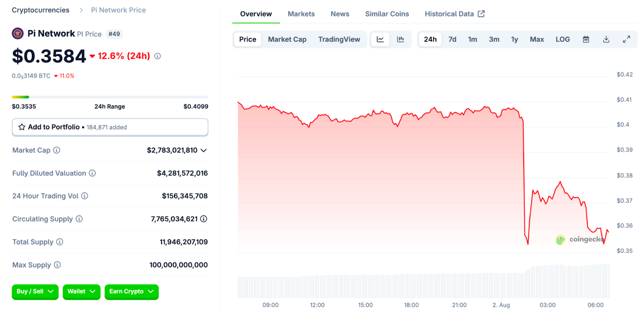Open the Historical Data external link
The image size is (644, 310).
point(454,14)
